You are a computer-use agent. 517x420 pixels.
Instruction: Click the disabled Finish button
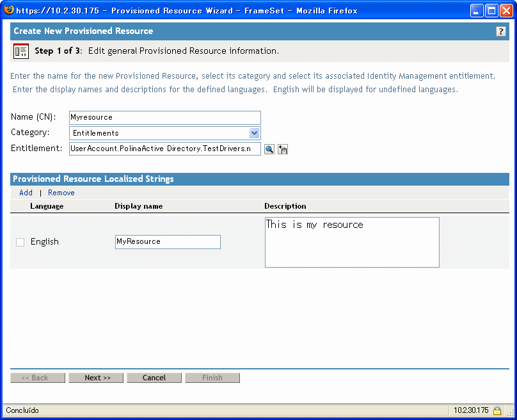click(x=212, y=378)
